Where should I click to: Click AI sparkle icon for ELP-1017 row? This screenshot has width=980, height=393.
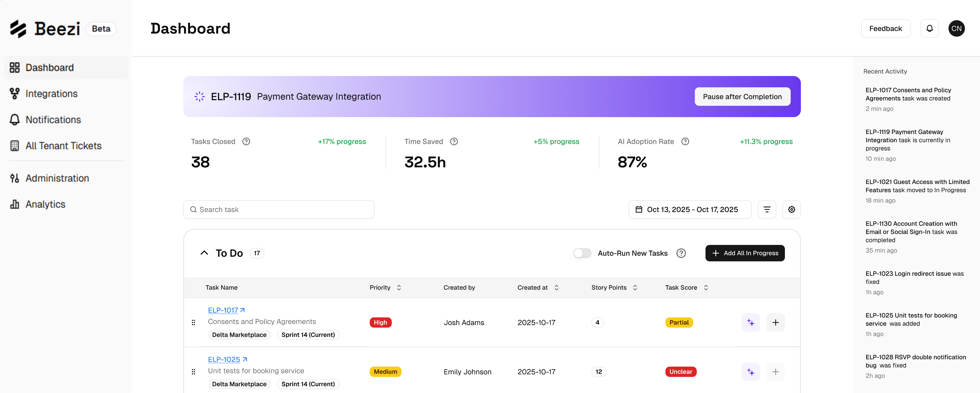click(750, 323)
